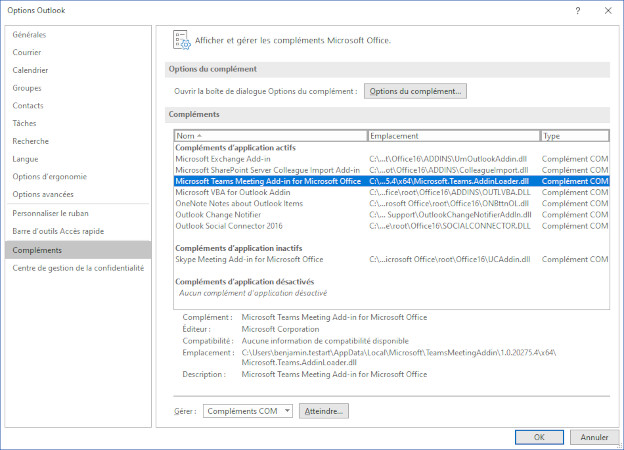Confirm with the OK button

coord(539,437)
